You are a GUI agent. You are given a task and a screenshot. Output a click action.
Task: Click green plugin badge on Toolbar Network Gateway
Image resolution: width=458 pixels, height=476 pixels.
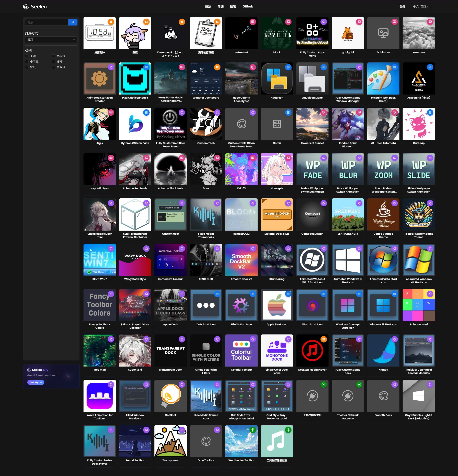click(x=359, y=385)
